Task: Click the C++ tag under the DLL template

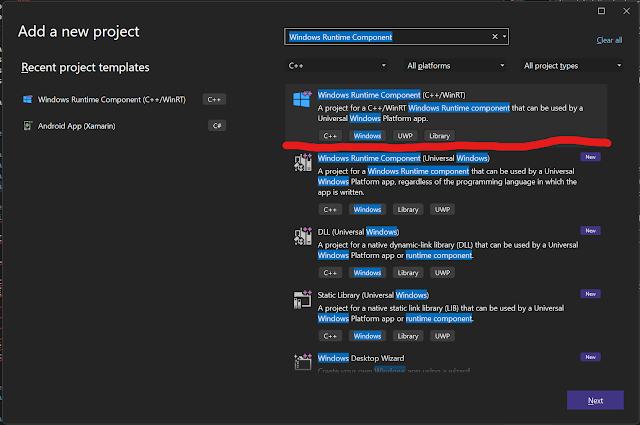Action: [x=330, y=273]
